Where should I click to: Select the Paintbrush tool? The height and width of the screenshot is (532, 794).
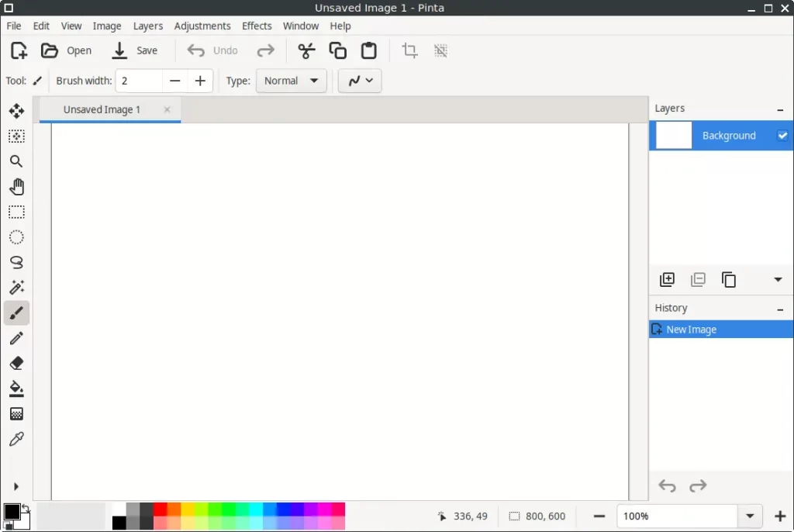point(16,313)
